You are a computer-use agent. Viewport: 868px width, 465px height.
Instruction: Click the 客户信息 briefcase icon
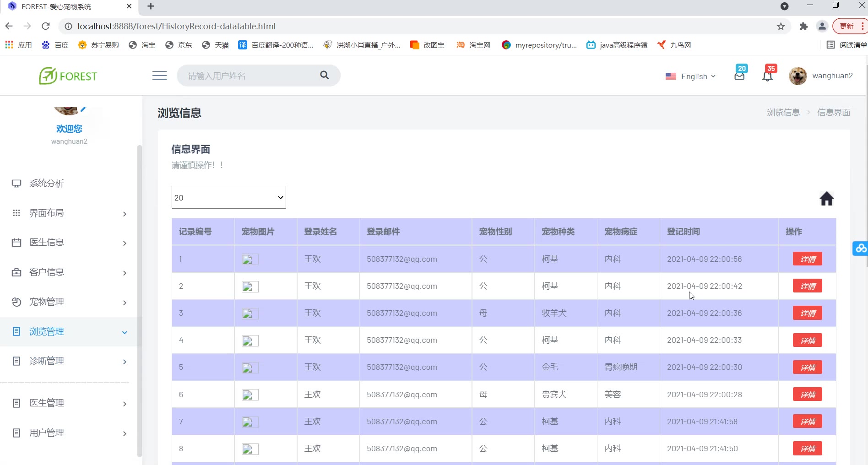coord(16,272)
